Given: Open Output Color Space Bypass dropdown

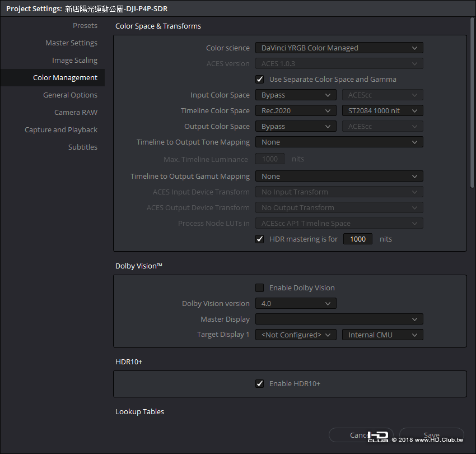Looking at the screenshot, I should coord(296,127).
